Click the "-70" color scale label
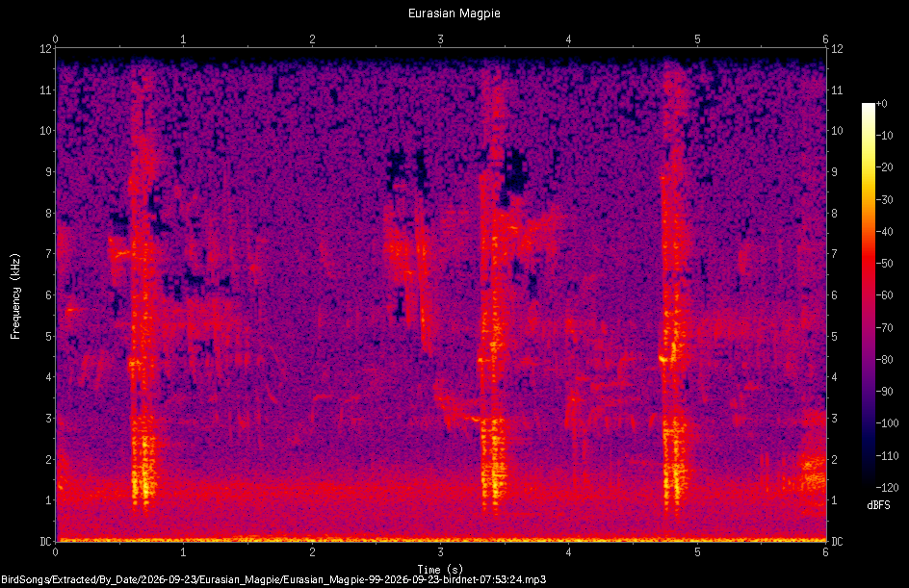 point(884,328)
